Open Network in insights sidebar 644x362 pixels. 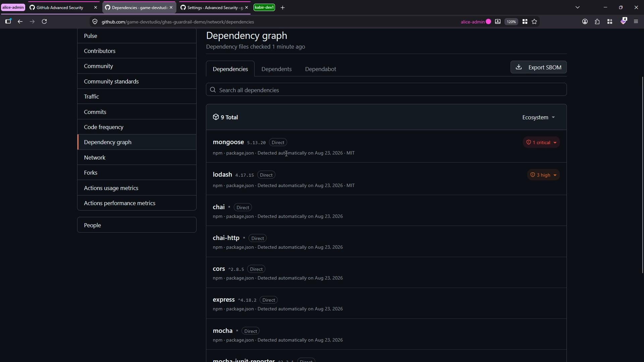(x=137, y=158)
